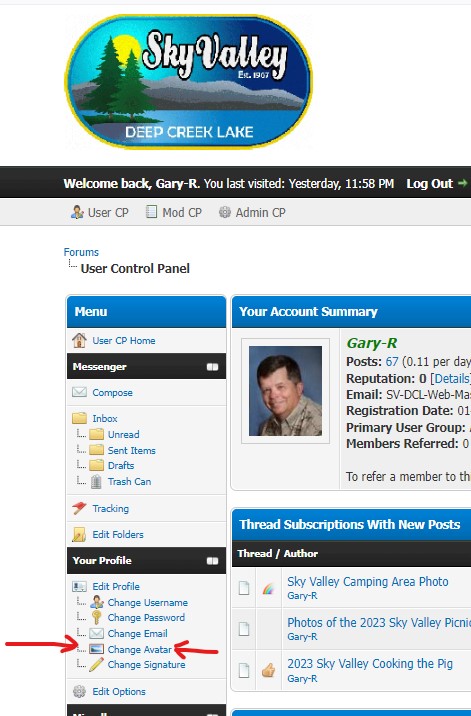Open 2023 Sky Valley Cooking the Pig thread
The image size is (471, 716).
point(370,664)
